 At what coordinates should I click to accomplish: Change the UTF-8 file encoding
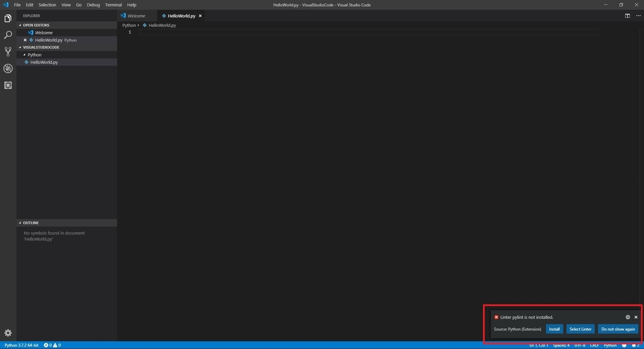pyautogui.click(x=580, y=345)
